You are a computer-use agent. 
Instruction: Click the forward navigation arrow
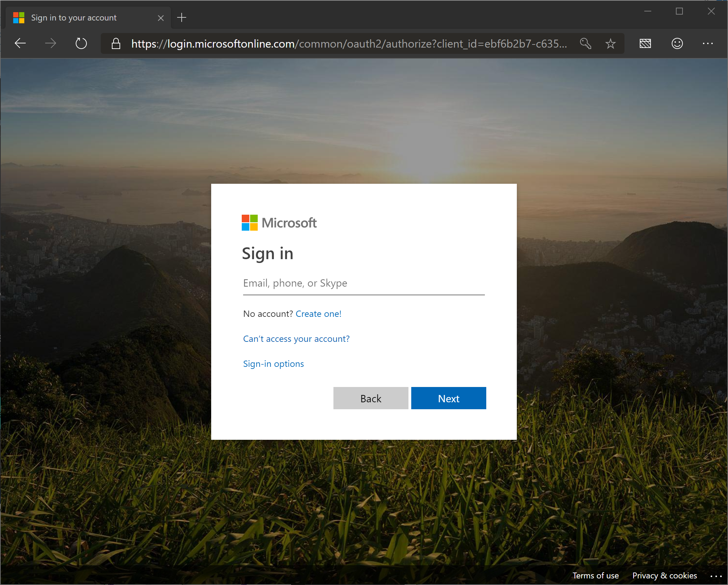51,43
